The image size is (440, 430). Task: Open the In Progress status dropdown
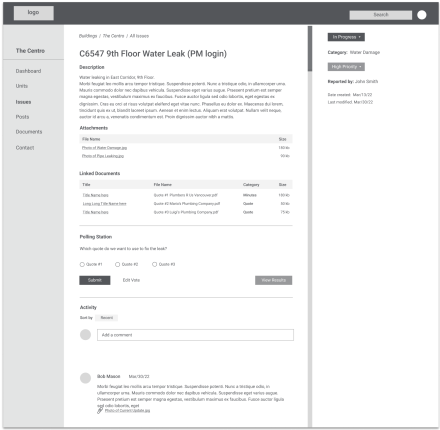(x=346, y=37)
